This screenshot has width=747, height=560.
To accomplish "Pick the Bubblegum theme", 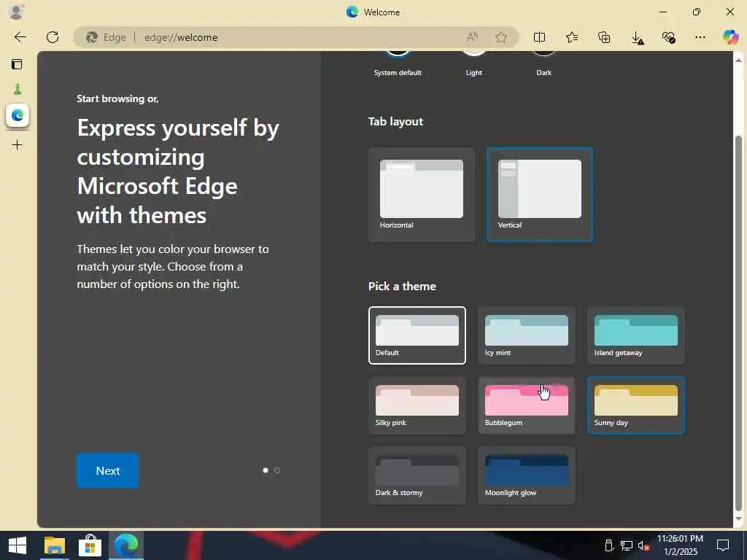I will point(527,405).
